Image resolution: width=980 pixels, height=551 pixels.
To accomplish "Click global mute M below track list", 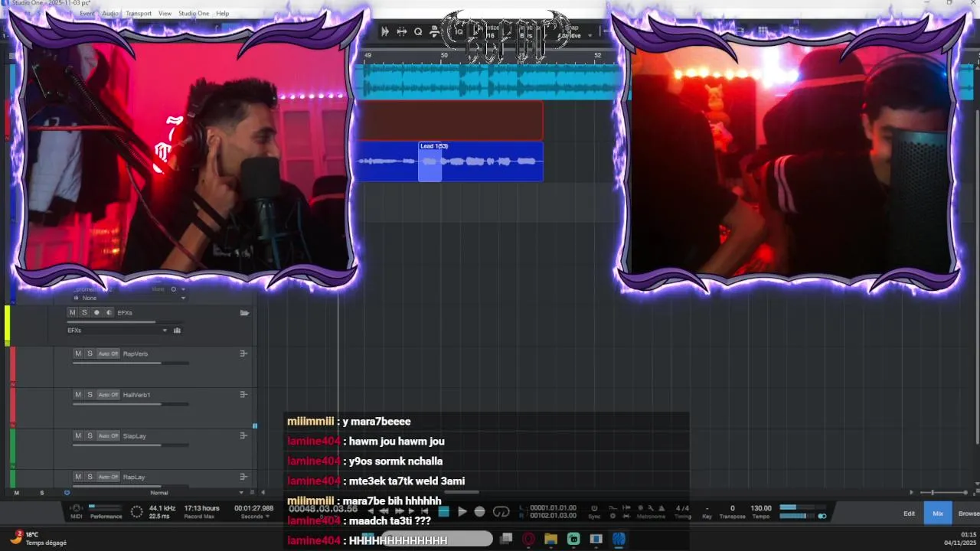I will coord(17,493).
